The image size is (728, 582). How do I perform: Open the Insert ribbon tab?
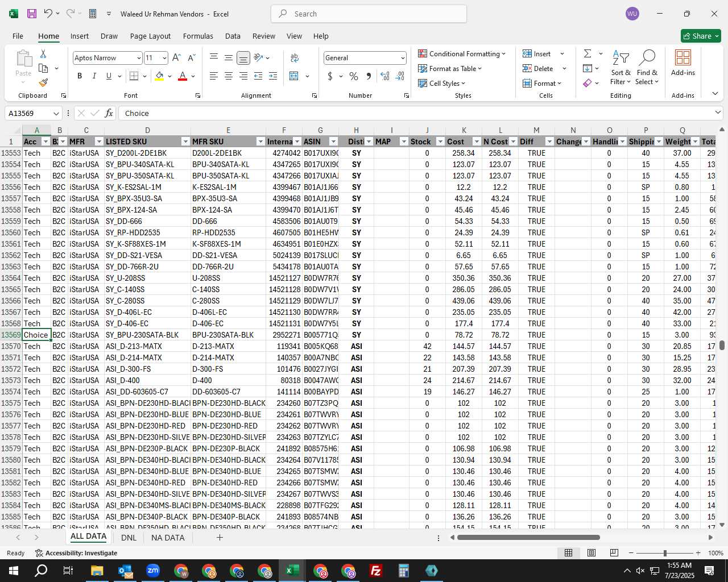[x=80, y=36]
